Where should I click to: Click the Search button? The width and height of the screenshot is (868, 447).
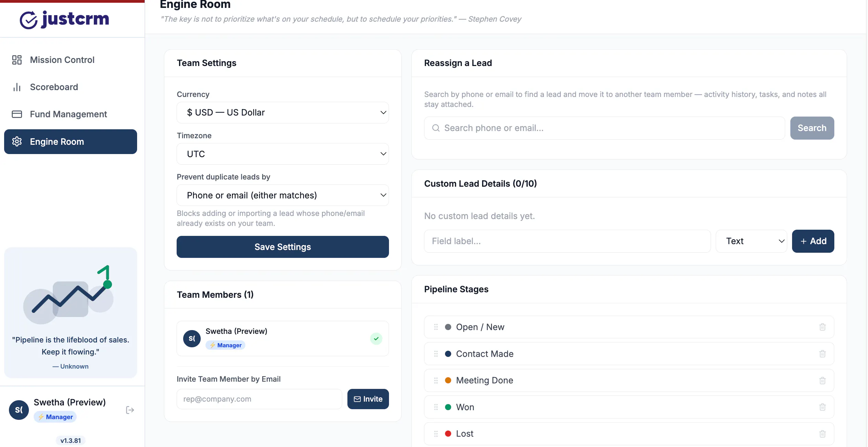point(812,128)
